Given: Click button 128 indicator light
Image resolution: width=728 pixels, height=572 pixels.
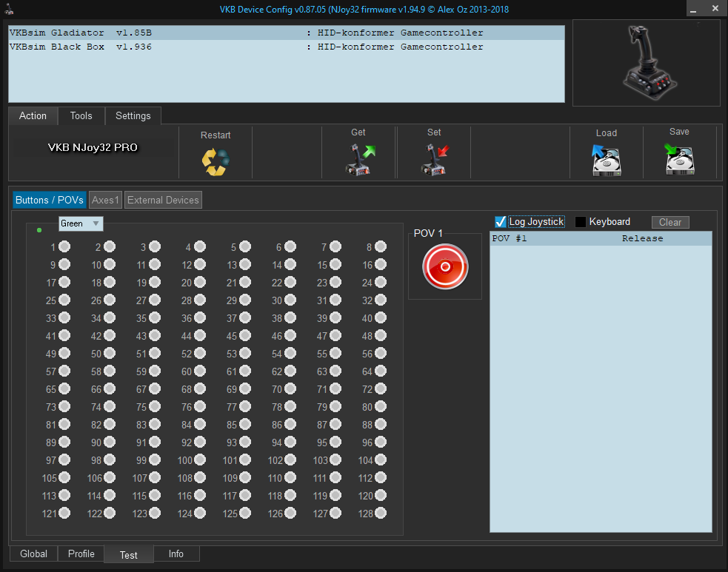Looking at the screenshot, I should pyautogui.click(x=380, y=513).
